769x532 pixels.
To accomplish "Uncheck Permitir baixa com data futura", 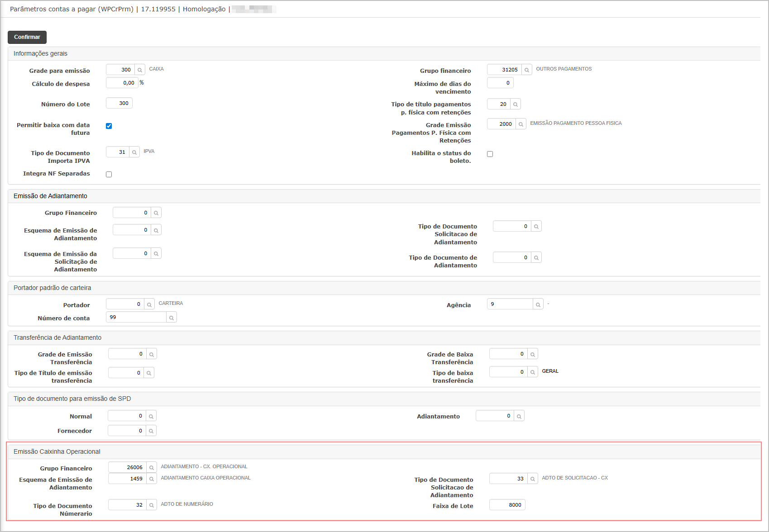I will click(x=109, y=126).
